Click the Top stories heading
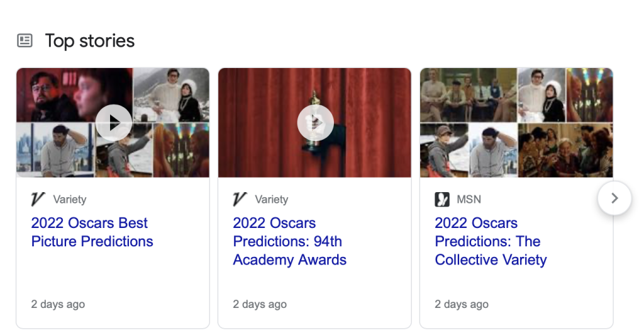The height and width of the screenshot is (330, 644). tap(90, 41)
